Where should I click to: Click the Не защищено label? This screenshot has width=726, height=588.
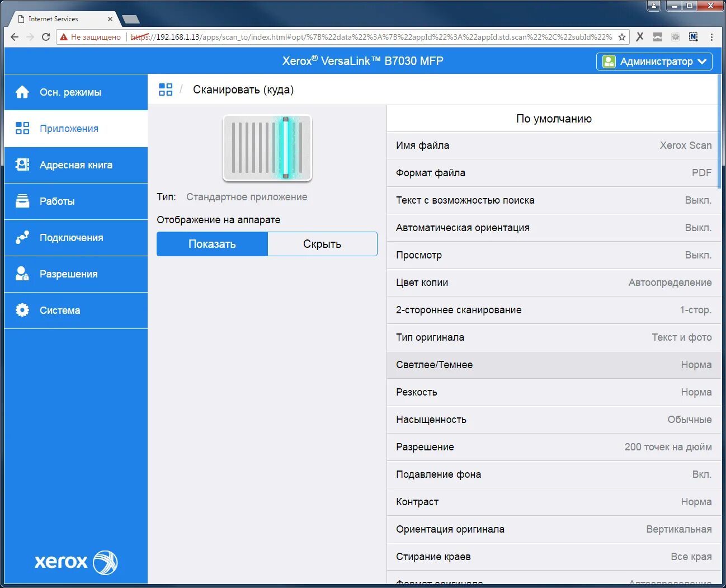pyautogui.click(x=96, y=37)
